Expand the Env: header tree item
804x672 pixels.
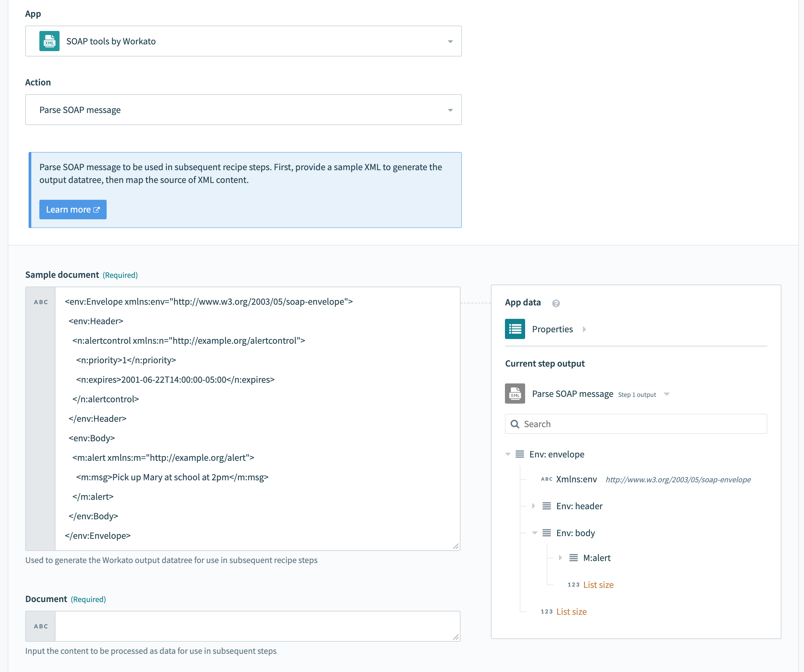(x=534, y=506)
